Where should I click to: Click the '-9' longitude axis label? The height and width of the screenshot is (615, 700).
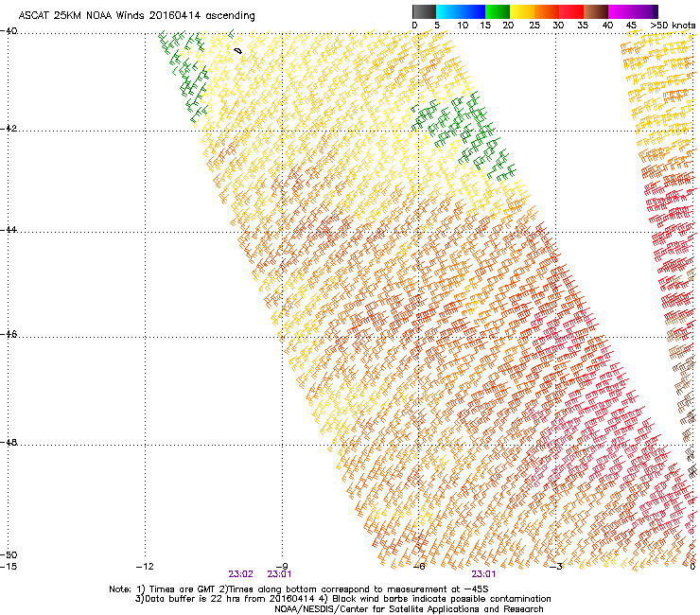[x=282, y=567]
